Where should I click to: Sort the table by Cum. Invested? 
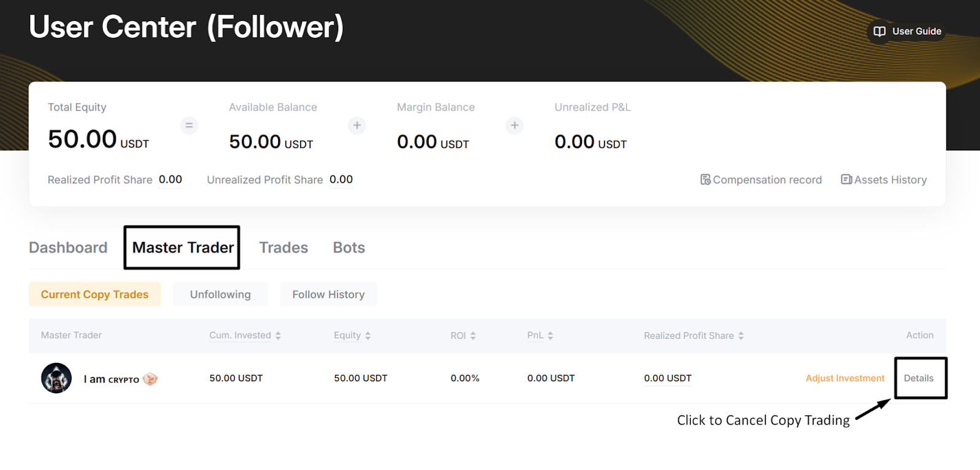tap(279, 335)
